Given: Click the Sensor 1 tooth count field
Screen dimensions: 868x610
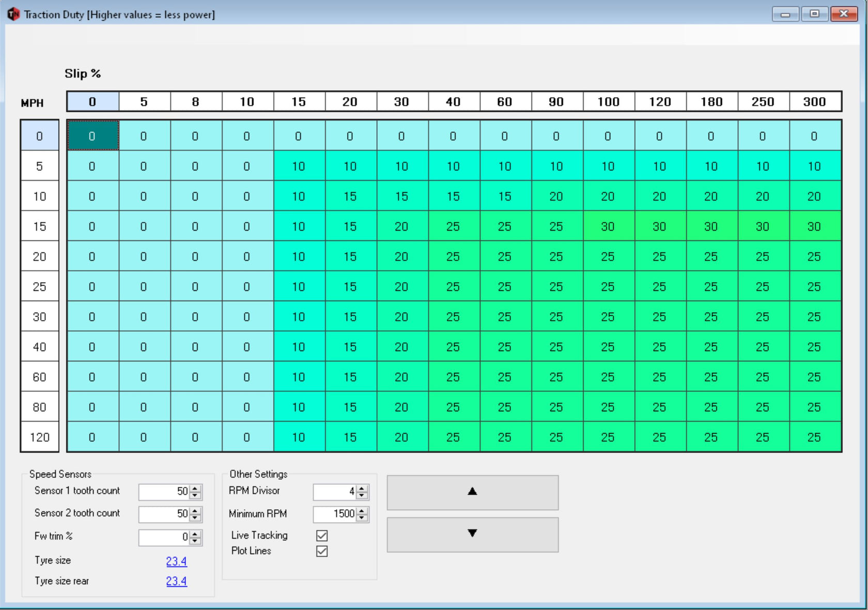Looking at the screenshot, I should pyautogui.click(x=164, y=492).
